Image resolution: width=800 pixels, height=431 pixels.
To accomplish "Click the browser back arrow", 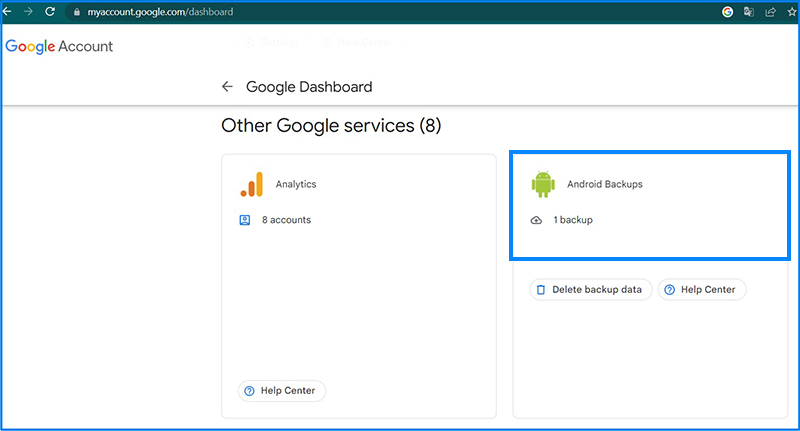I will pos(7,11).
